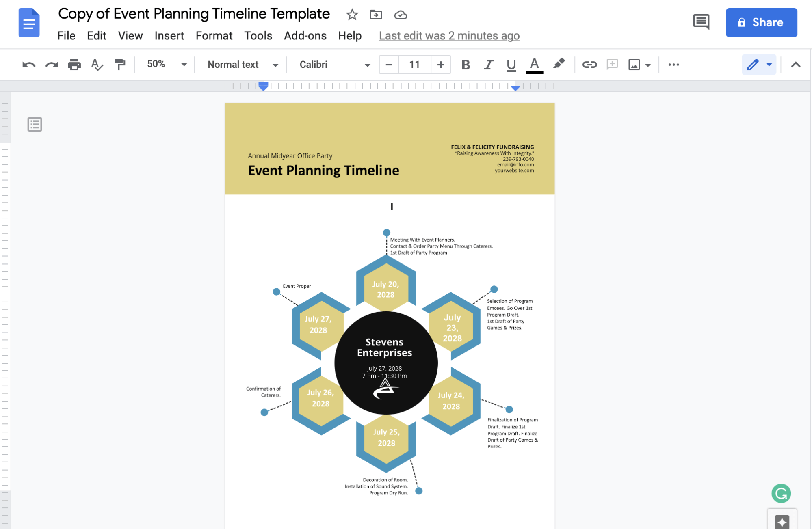Change the text color

coord(535,64)
